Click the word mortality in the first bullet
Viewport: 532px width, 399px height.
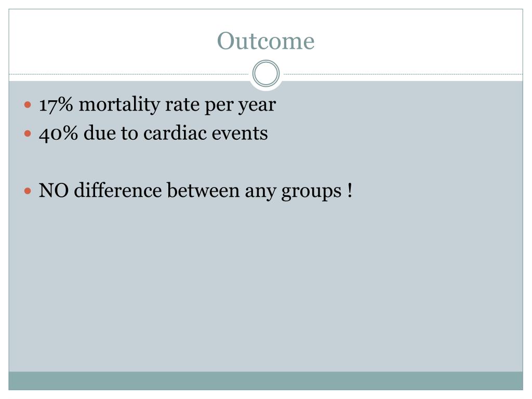(x=119, y=104)
